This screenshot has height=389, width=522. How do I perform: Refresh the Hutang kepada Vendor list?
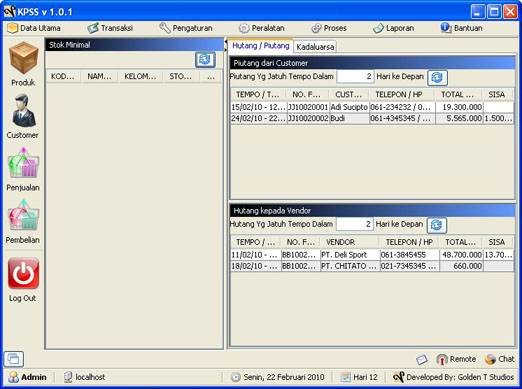click(x=437, y=225)
